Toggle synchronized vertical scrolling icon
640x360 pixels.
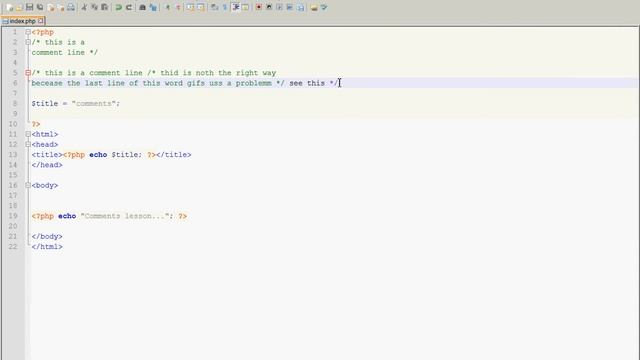coord(189,7)
